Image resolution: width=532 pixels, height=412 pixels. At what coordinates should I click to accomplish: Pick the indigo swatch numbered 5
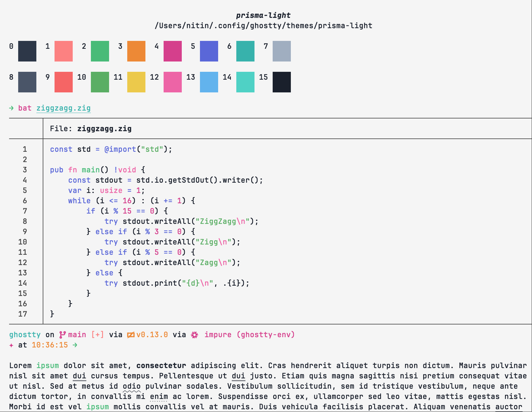pos(209,51)
